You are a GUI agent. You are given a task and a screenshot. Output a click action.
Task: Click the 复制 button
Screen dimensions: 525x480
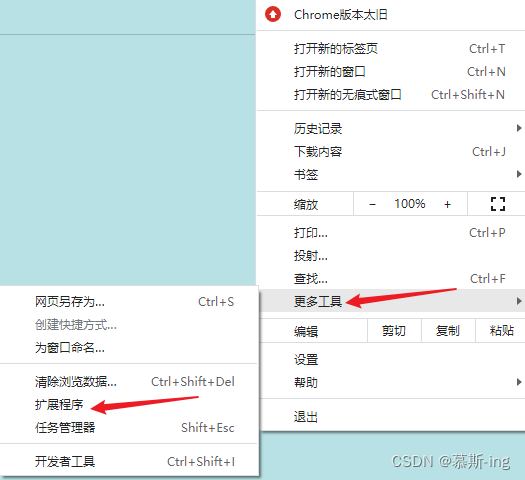448,331
